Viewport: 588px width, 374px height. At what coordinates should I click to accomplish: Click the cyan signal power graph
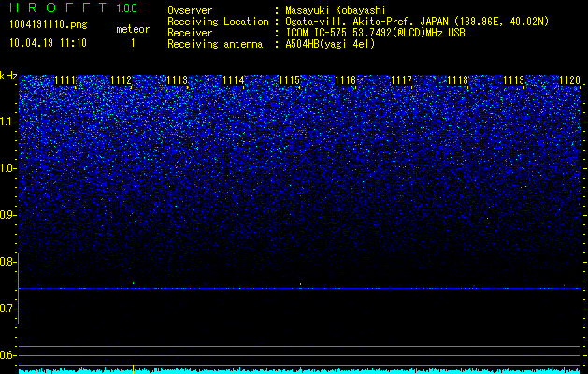tap(300, 371)
